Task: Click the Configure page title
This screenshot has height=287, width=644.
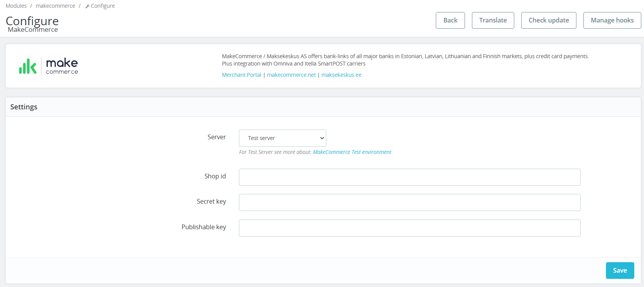Action: coord(32,21)
